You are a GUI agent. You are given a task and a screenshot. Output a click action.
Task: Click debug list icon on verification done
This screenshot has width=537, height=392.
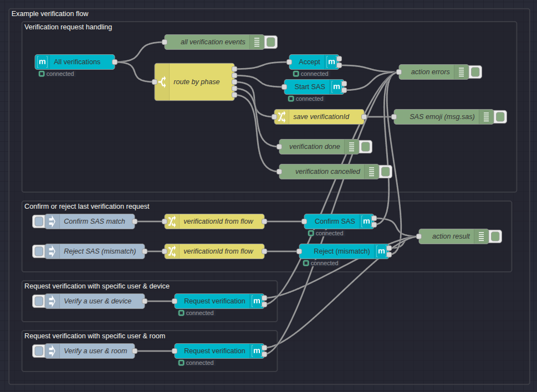coord(352,147)
